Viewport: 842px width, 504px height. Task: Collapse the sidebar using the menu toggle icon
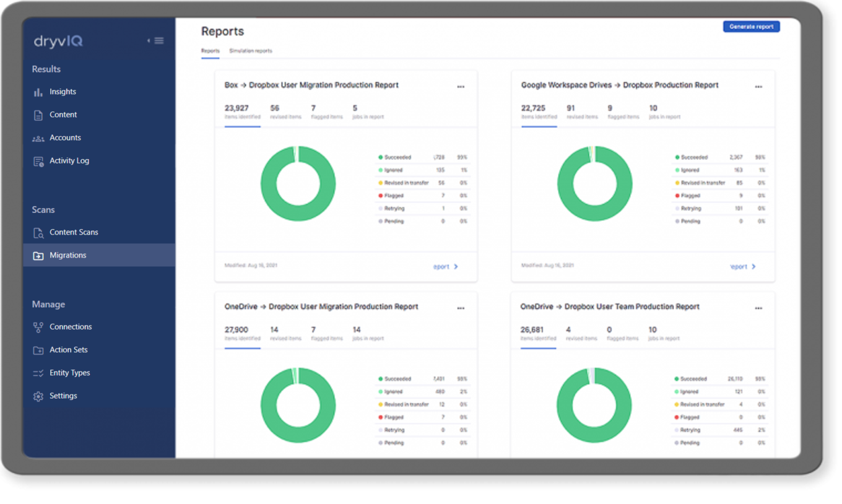pyautogui.click(x=155, y=41)
